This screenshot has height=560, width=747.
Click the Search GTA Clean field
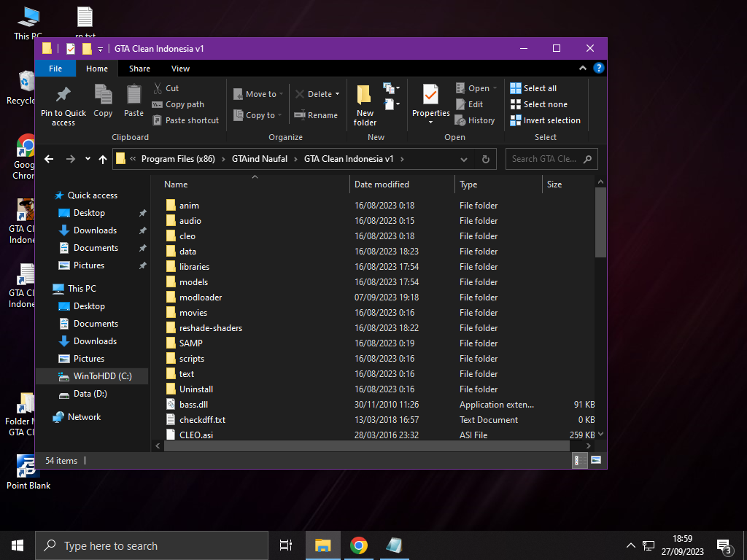551,159
